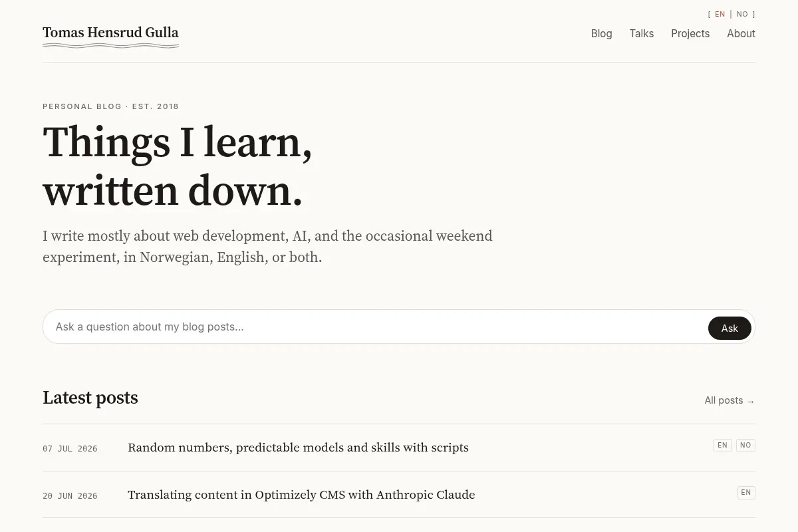The width and height of the screenshot is (798, 532).
Task: Open the Projects section
Action: 690,33
